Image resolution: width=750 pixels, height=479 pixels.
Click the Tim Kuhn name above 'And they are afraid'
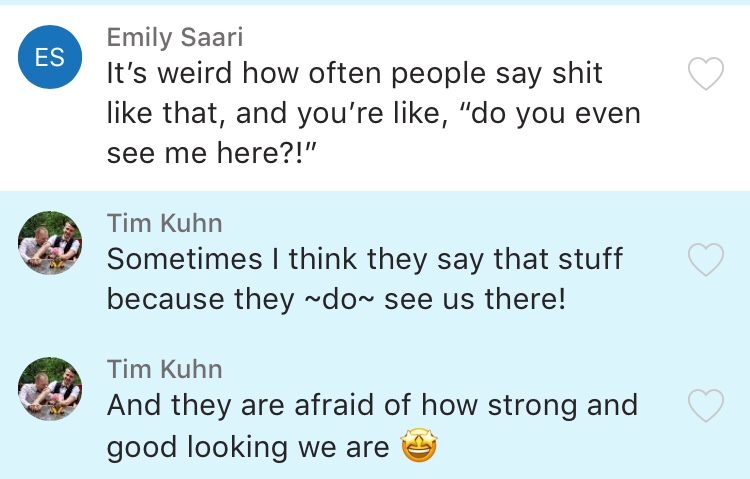(164, 369)
